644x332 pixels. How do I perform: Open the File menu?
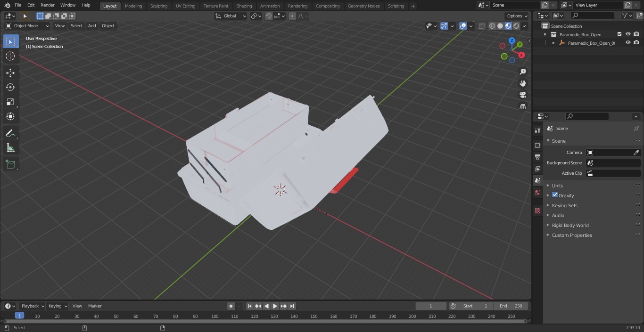point(18,5)
